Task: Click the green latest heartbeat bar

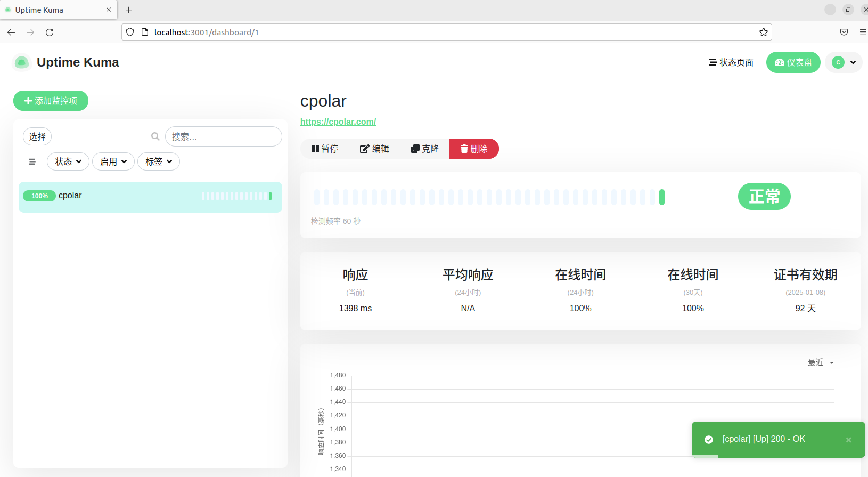Action: (662, 197)
